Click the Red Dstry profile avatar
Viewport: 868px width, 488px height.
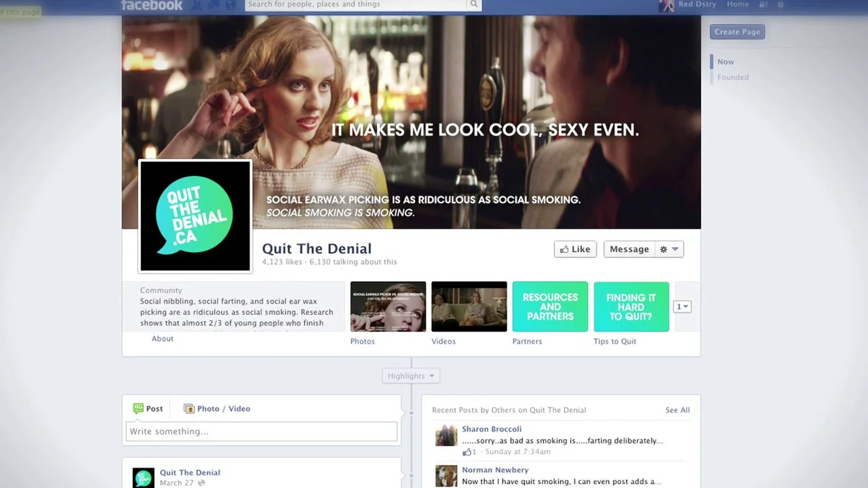[667, 5]
